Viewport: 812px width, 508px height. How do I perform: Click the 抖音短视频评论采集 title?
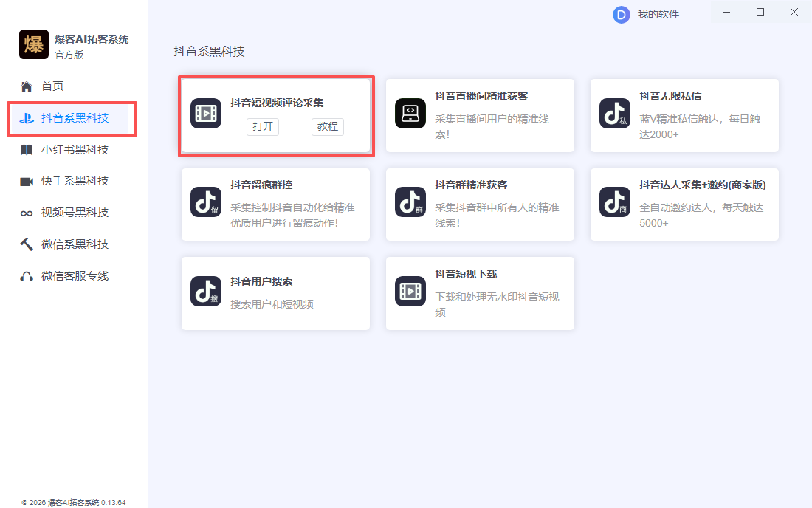pos(277,103)
